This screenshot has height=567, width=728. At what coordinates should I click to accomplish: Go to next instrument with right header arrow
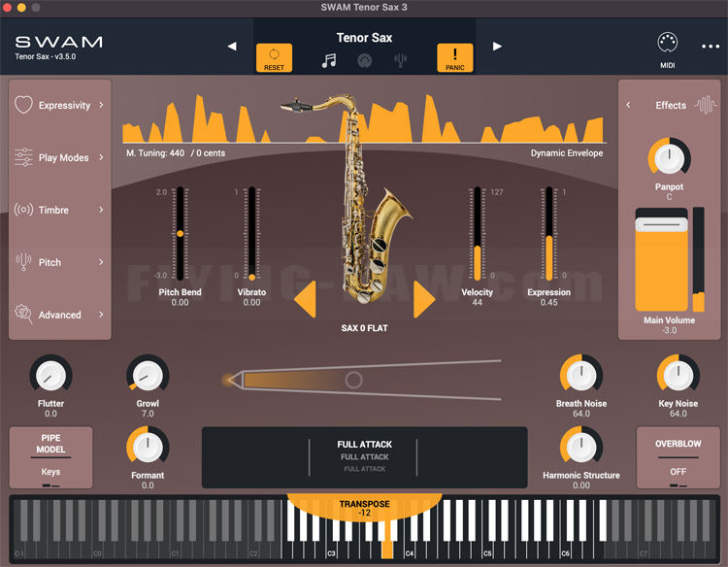497,46
